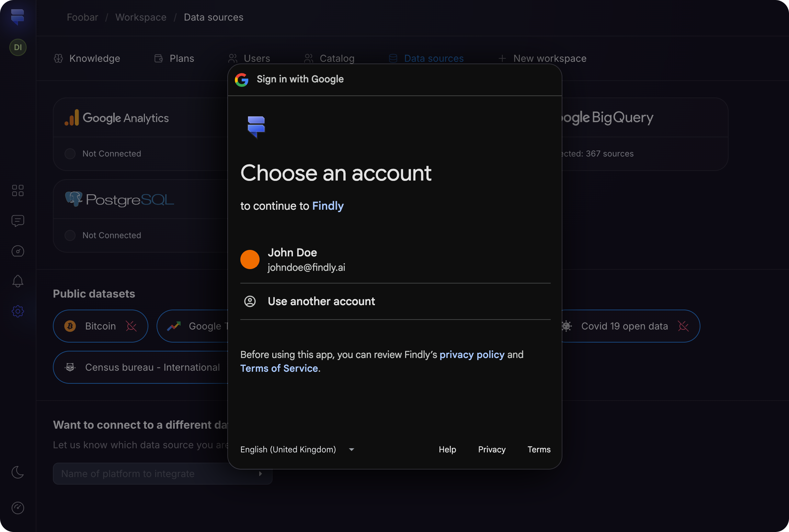This screenshot has height=532, width=789.
Task: Toggle the Bitcoin dataset connection plug icon
Action: click(x=131, y=326)
